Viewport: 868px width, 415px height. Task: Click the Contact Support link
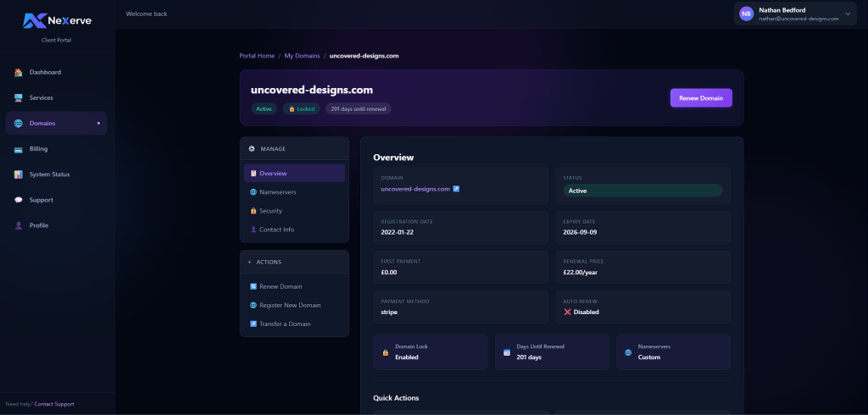[54, 404]
